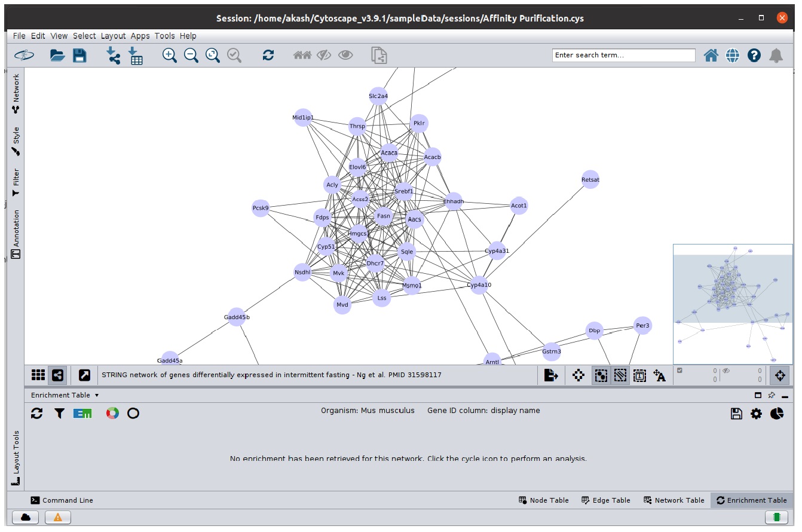
Task: Click the Enter search term field
Action: 623,55
